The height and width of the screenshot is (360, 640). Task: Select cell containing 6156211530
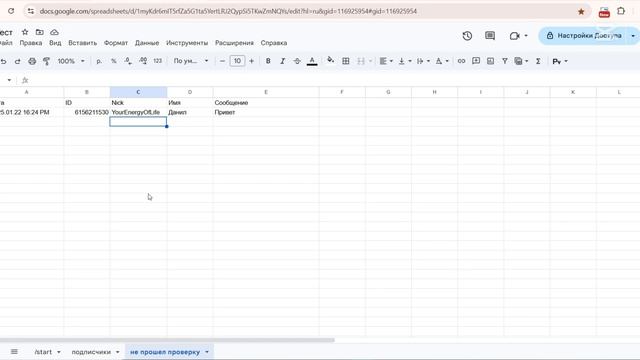pyautogui.click(x=87, y=112)
